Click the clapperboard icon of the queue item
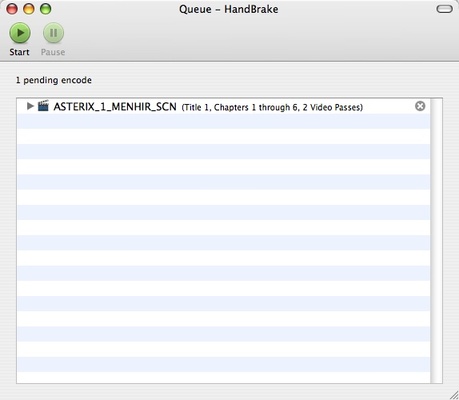Viewport: 459px width, 400px height. [x=43, y=106]
